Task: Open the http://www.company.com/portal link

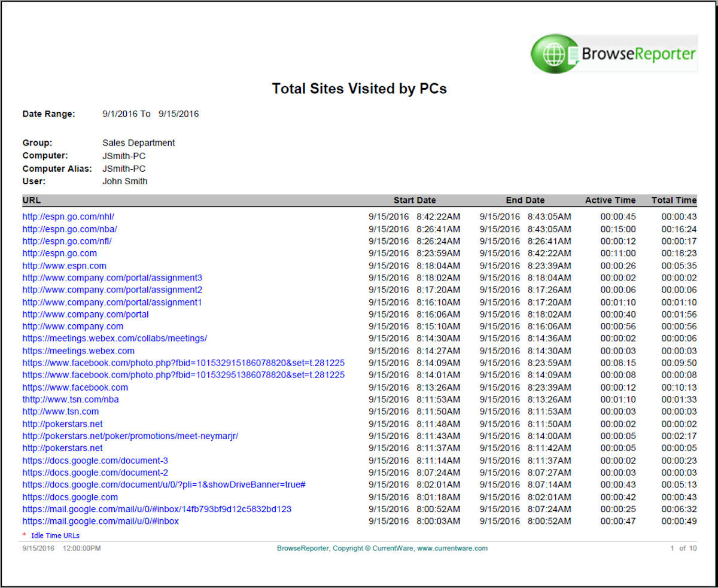Action: 86,314
